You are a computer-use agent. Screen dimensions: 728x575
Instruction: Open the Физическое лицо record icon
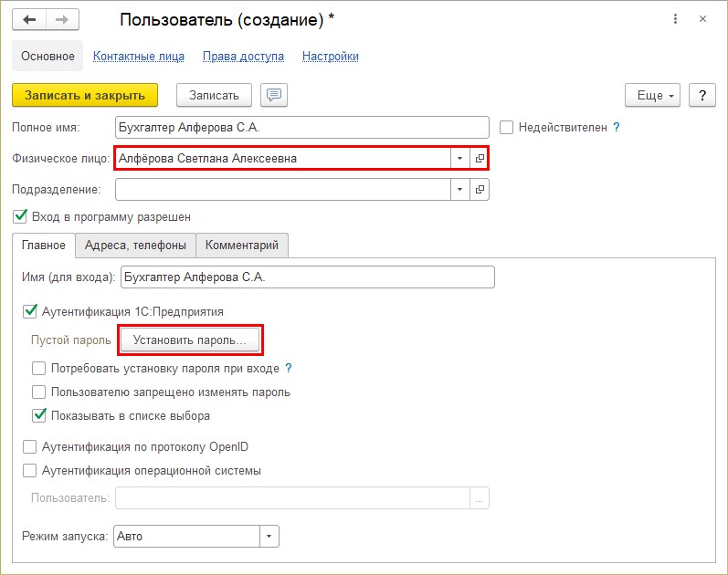pos(480,158)
